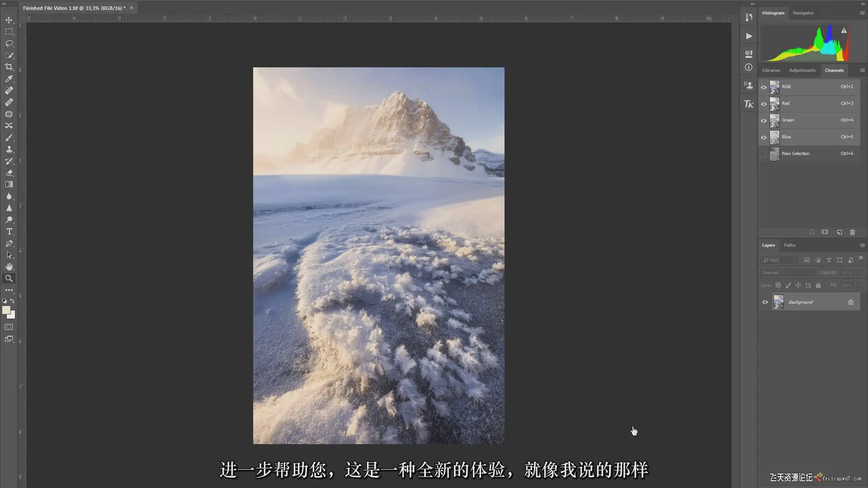Hide the Red channel visibility
Viewport: 868px width, 488px height.
(764, 104)
